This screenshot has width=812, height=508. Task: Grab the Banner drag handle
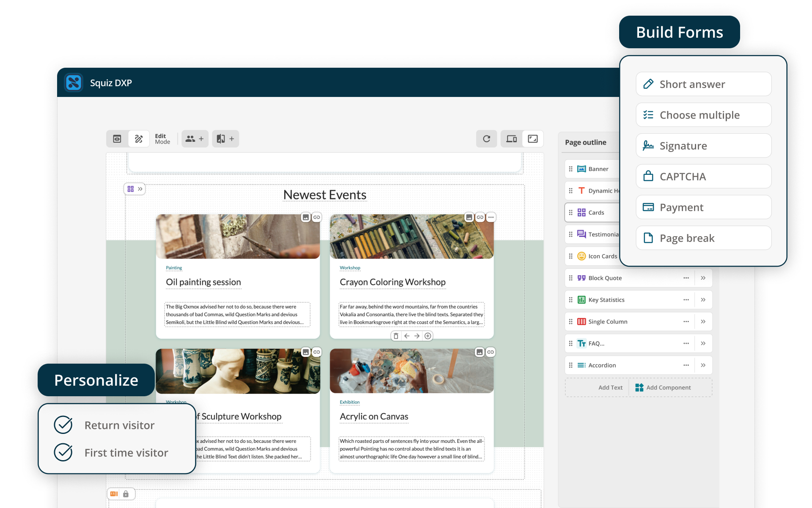571,169
